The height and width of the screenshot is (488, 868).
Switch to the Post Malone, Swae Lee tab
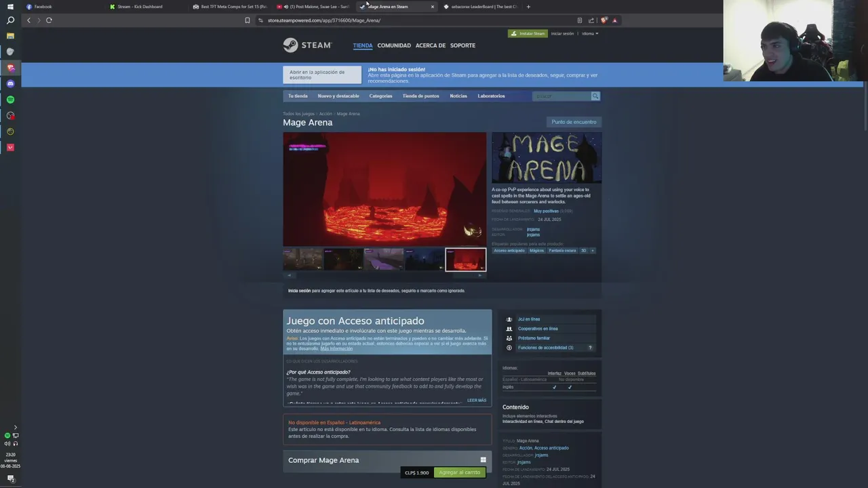[x=313, y=7]
